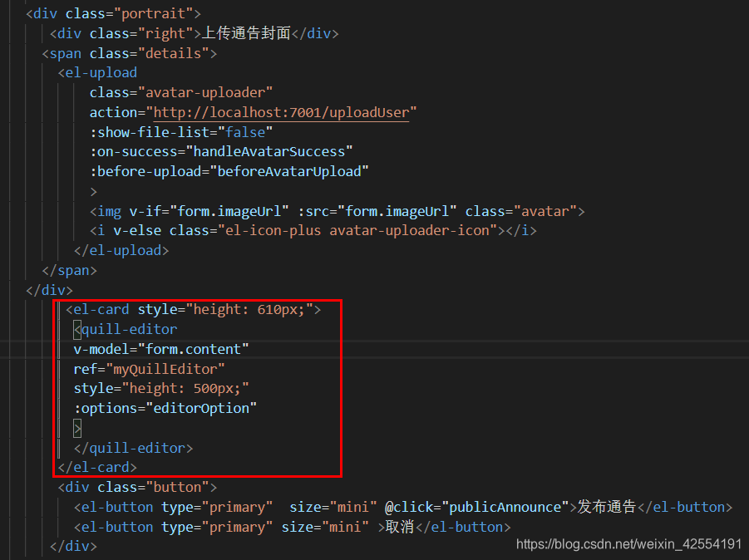Click the Chinese text 上传通告封面
749x560 pixels.
tap(246, 33)
